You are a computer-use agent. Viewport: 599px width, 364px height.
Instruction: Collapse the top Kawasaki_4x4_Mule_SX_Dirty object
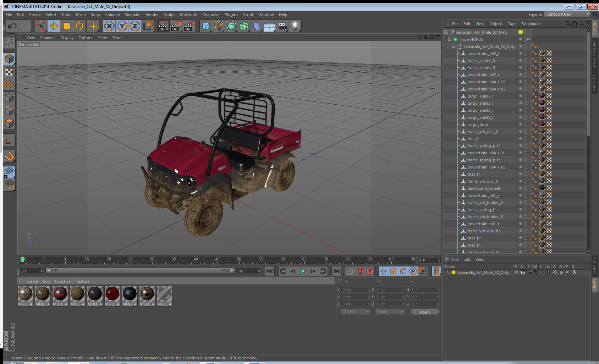[x=446, y=32]
